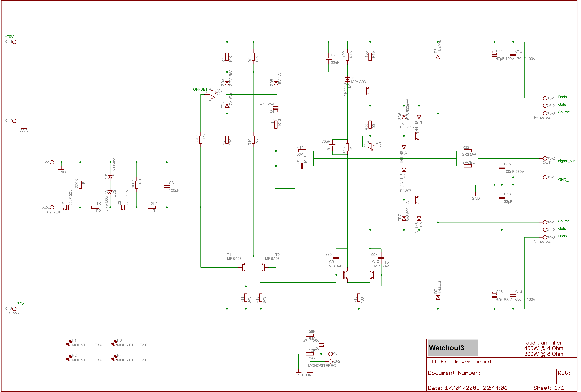Select the X2-2 Signal_in connector pad

pos(52,207)
